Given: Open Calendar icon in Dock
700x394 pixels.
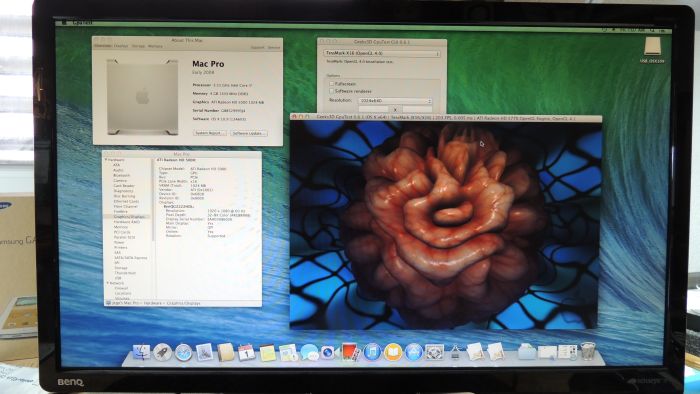Looking at the screenshot, I should point(246,352).
